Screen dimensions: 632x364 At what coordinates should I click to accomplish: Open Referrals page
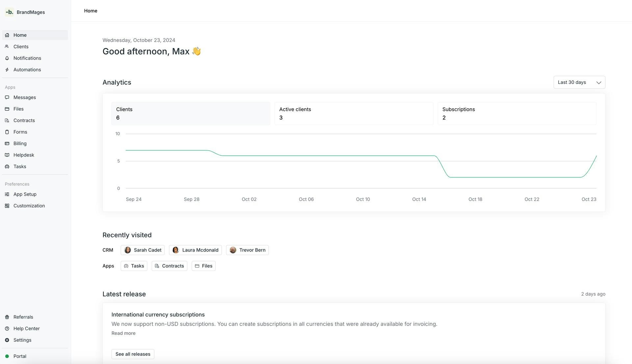[x=35, y=317]
